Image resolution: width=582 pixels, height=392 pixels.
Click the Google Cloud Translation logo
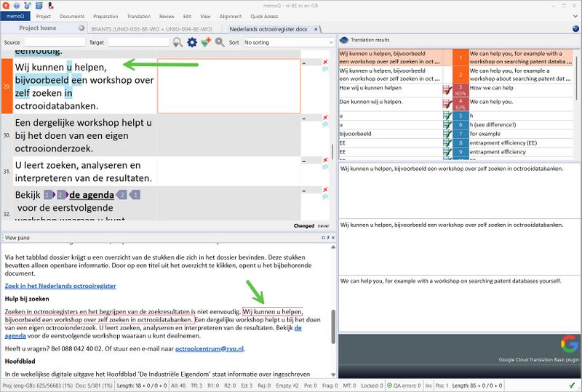(x=570, y=344)
